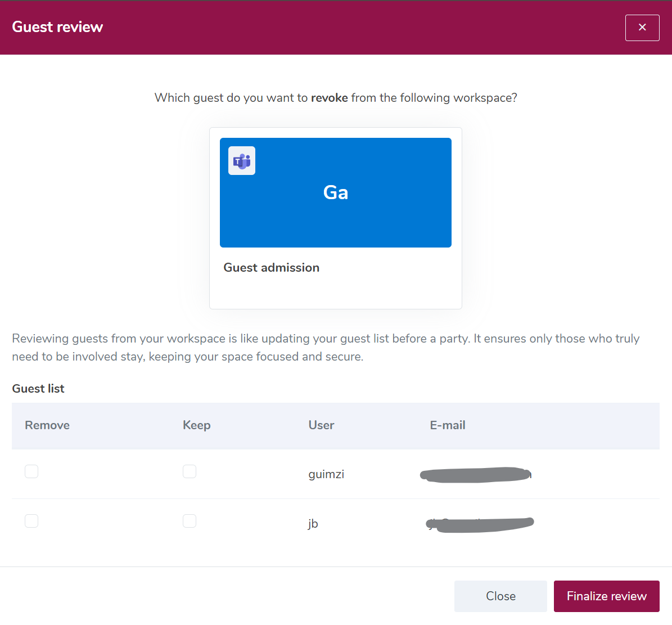
Task: Click the E-mail column header
Action: [448, 425]
